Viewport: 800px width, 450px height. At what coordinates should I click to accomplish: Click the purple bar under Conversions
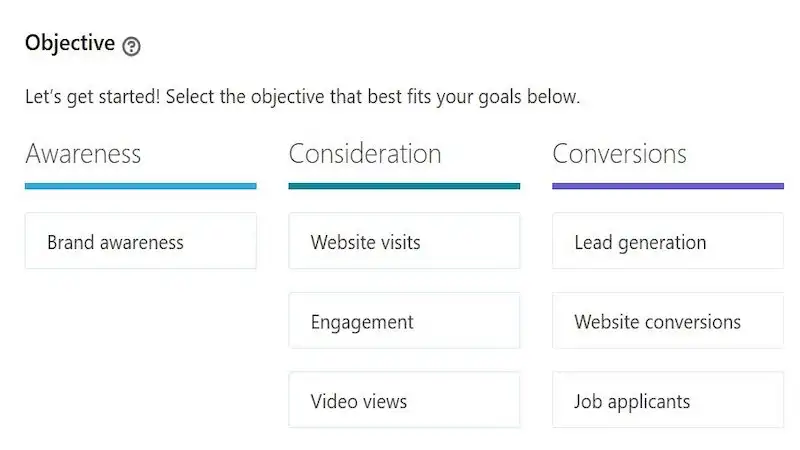[x=667, y=185]
